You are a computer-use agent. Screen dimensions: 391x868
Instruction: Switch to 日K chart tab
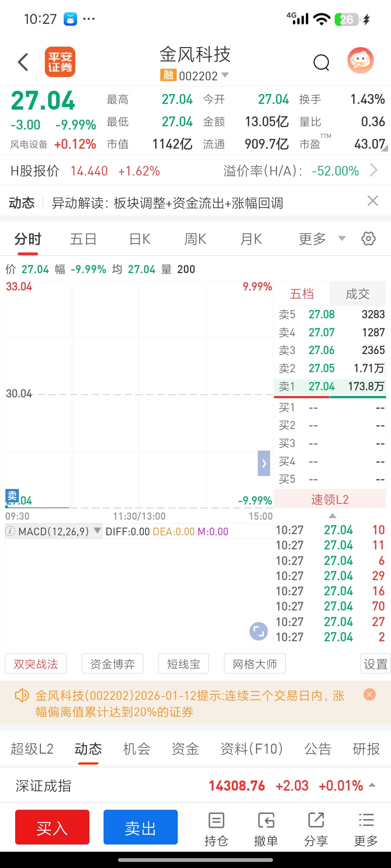tap(140, 239)
